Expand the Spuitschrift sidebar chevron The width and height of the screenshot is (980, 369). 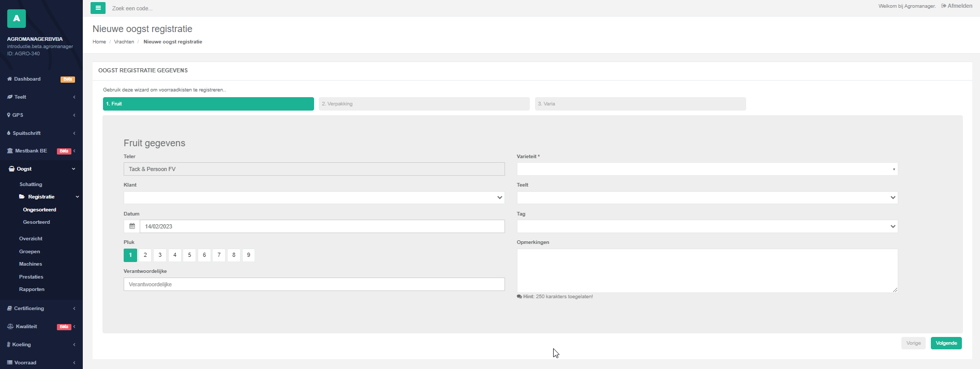coord(75,133)
